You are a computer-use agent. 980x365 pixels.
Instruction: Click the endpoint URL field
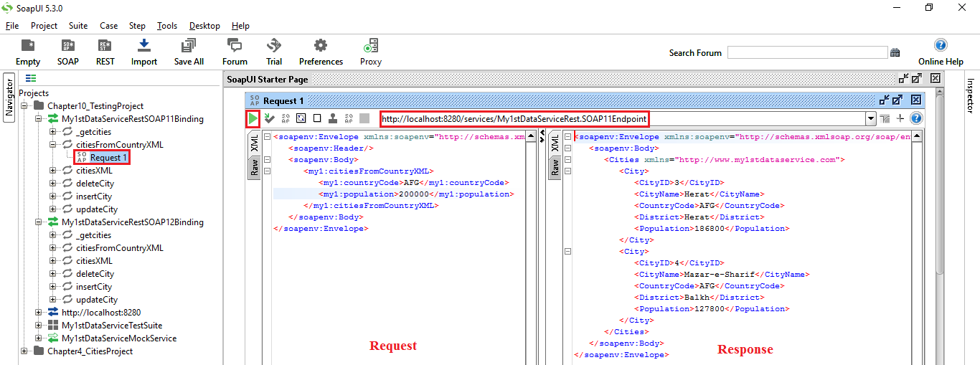[623, 118]
